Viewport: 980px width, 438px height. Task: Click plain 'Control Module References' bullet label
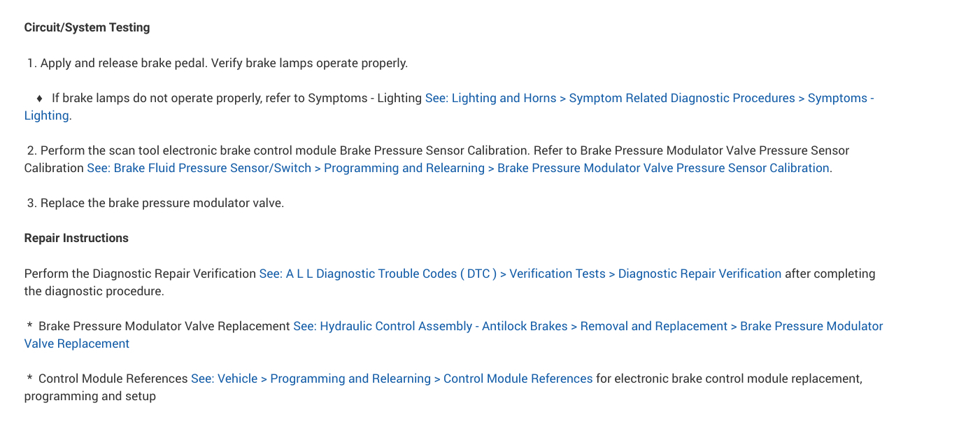[114, 379]
